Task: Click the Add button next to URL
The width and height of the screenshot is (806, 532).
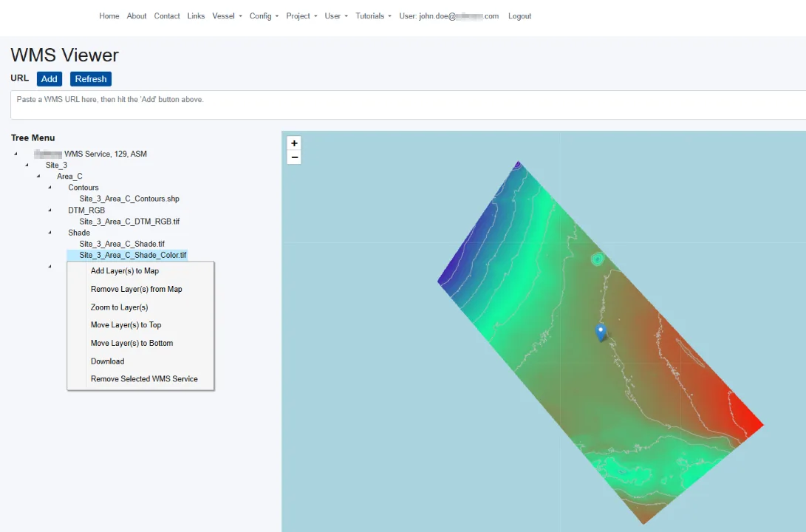Action: coord(49,78)
